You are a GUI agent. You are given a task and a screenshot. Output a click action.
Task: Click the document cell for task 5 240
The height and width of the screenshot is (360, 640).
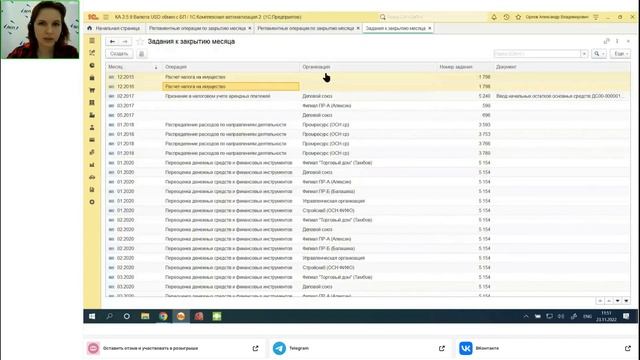pos(562,96)
